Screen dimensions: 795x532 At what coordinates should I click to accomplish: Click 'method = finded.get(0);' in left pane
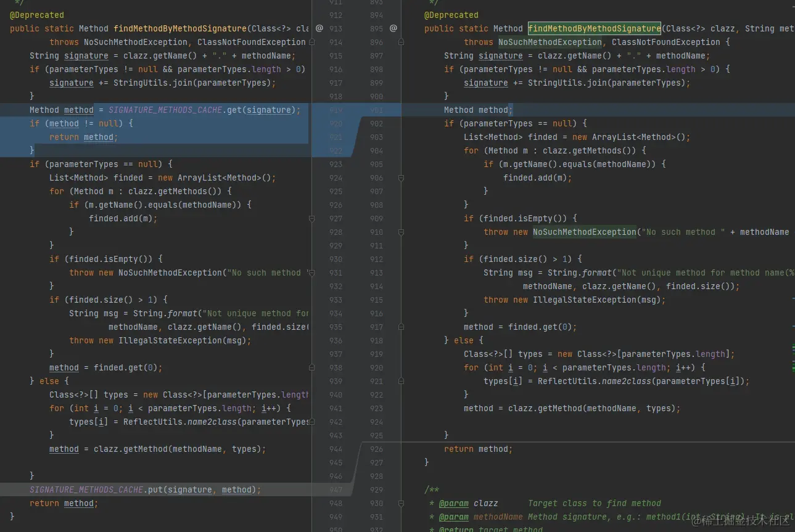[x=106, y=367]
